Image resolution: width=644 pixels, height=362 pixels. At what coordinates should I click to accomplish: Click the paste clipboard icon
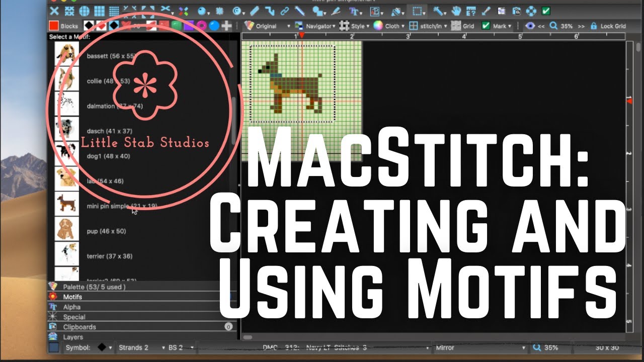pyautogui.click(x=516, y=11)
